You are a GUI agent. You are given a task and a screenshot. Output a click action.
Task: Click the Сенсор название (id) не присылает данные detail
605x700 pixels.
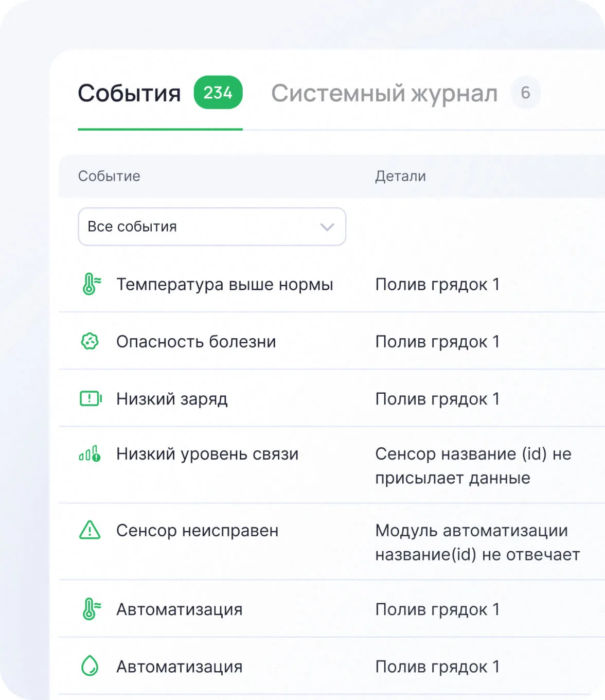pos(473,466)
